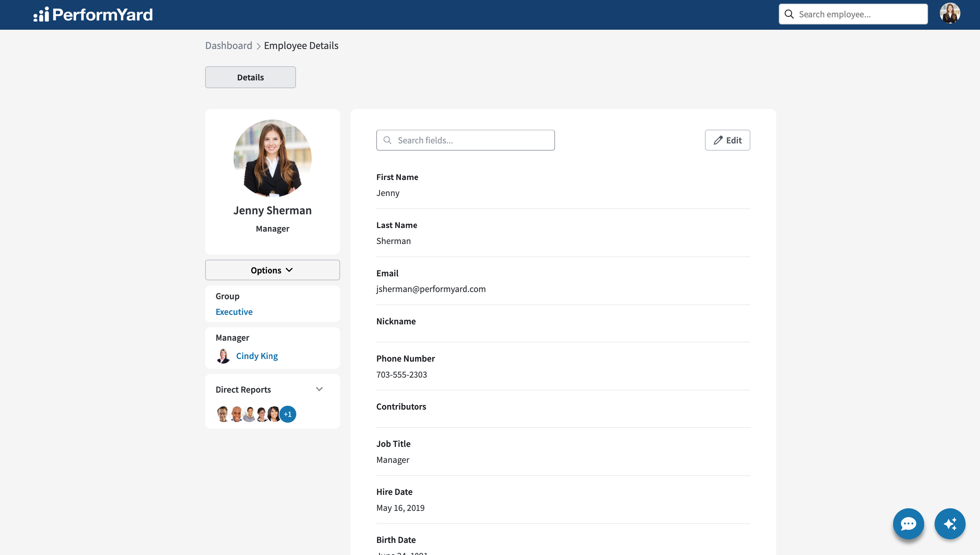980x555 pixels.
Task: Open the user avatar menu
Action: coord(950,14)
